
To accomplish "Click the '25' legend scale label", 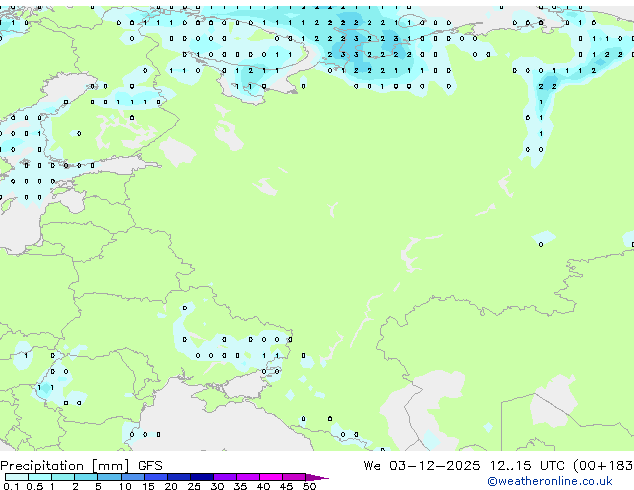I will tap(194, 486).
